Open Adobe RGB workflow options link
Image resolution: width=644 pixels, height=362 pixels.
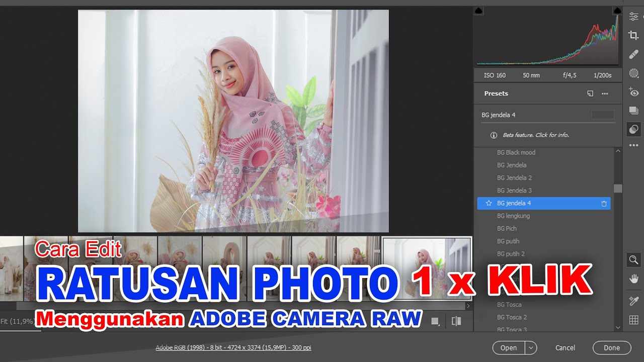(x=233, y=347)
